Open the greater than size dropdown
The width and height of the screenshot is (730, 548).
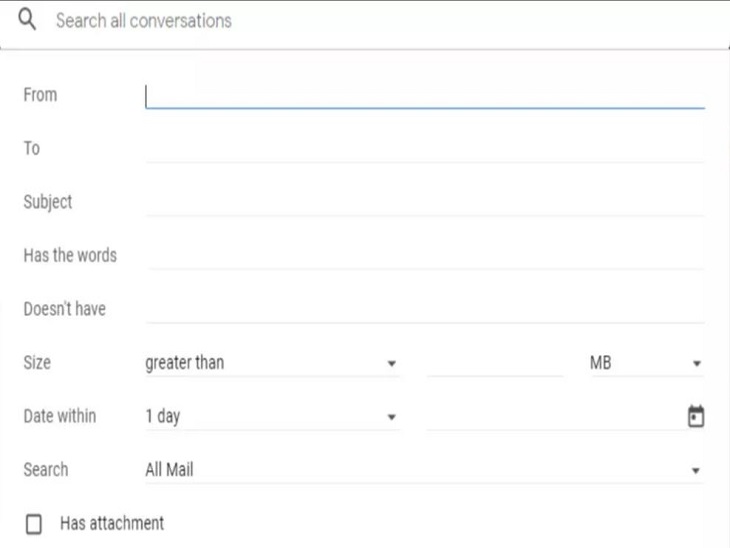pos(270,364)
